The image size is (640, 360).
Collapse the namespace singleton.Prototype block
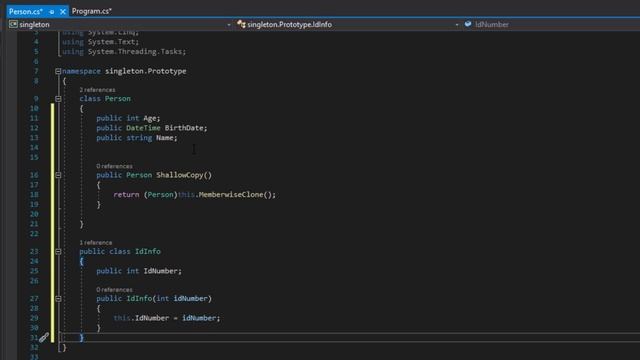tap(58, 71)
